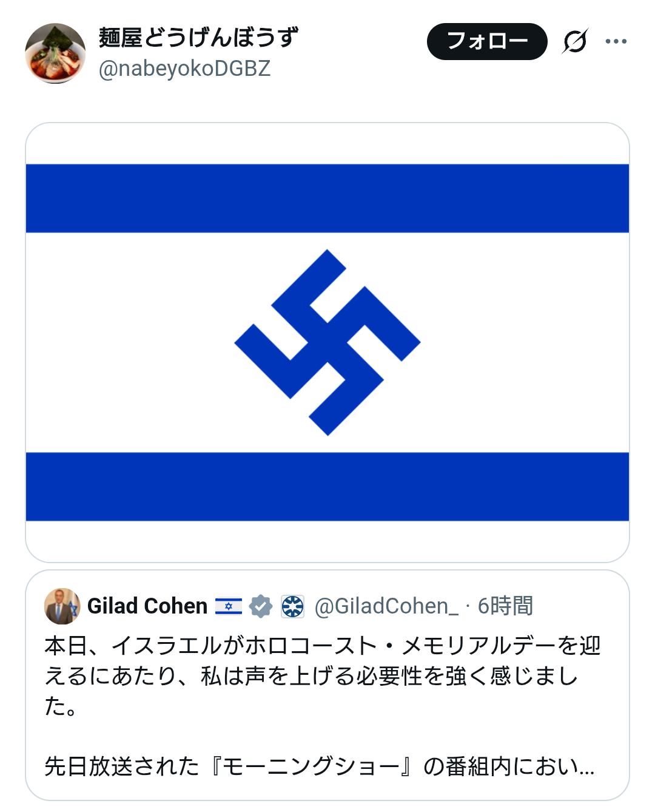Click the verified checkmark badge
655x812 pixels.
pos(261,606)
